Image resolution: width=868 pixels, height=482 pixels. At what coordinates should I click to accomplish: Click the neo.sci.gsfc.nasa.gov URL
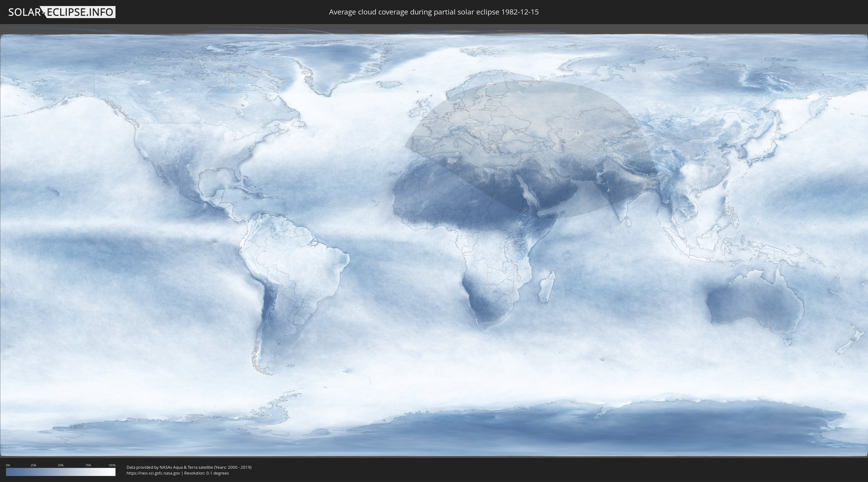pyautogui.click(x=153, y=473)
